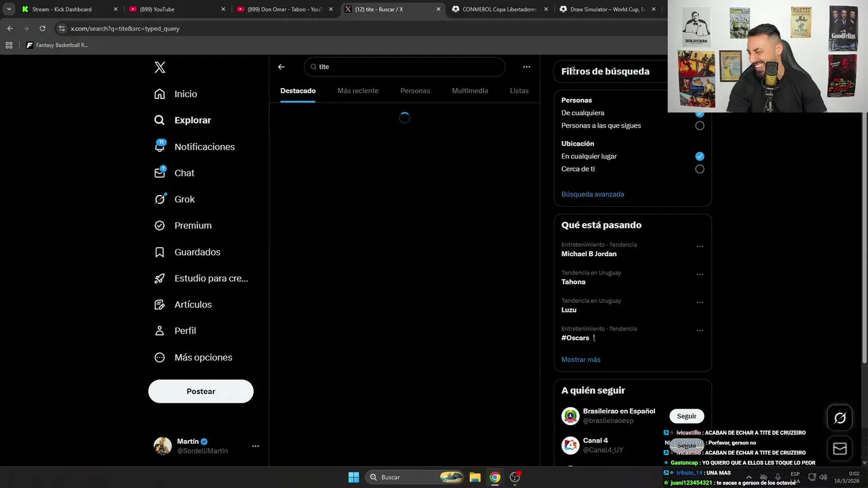This screenshot has height=488, width=868.
Task: Open File Explorer on taskbar
Action: click(x=475, y=477)
